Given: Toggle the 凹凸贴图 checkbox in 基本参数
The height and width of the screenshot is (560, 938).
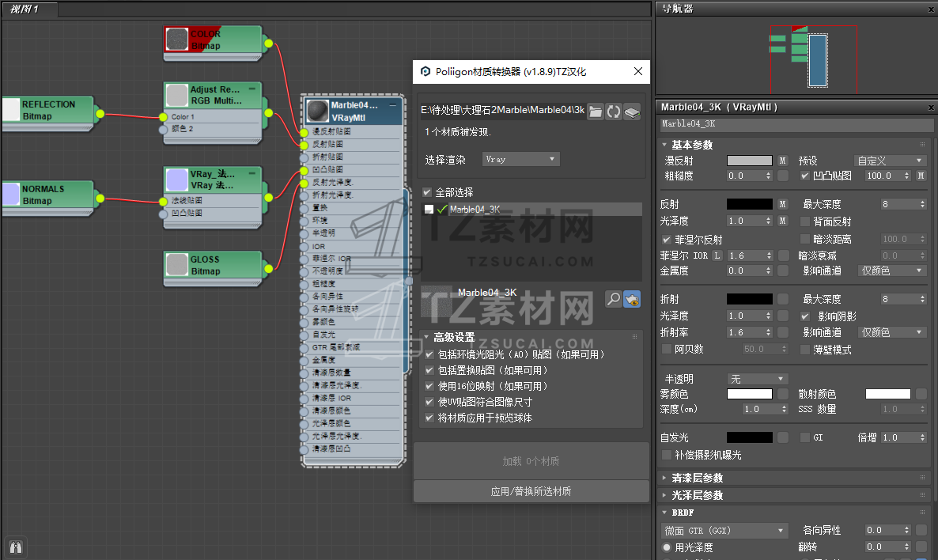Looking at the screenshot, I should click(805, 176).
